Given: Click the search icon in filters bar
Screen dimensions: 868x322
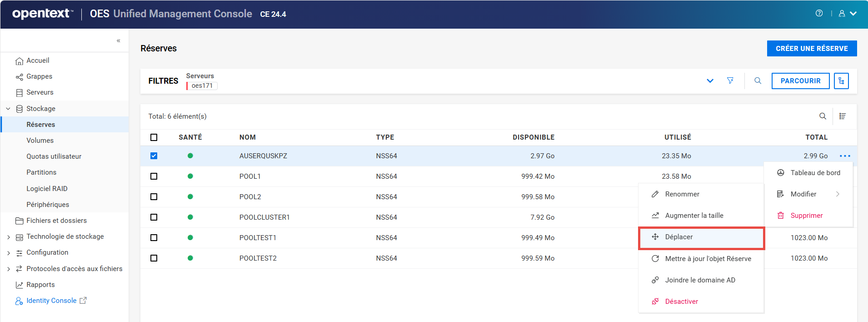Looking at the screenshot, I should 758,80.
